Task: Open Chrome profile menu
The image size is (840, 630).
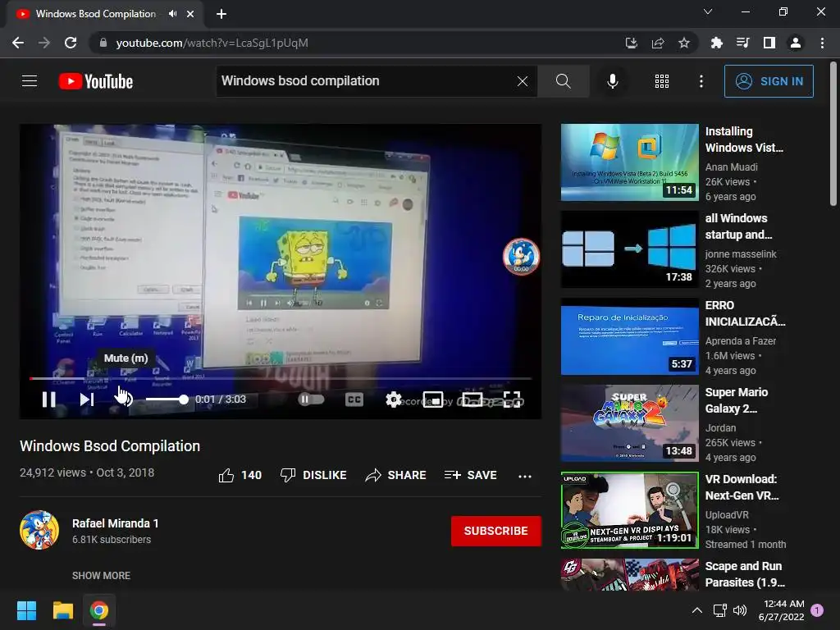Action: (796, 43)
